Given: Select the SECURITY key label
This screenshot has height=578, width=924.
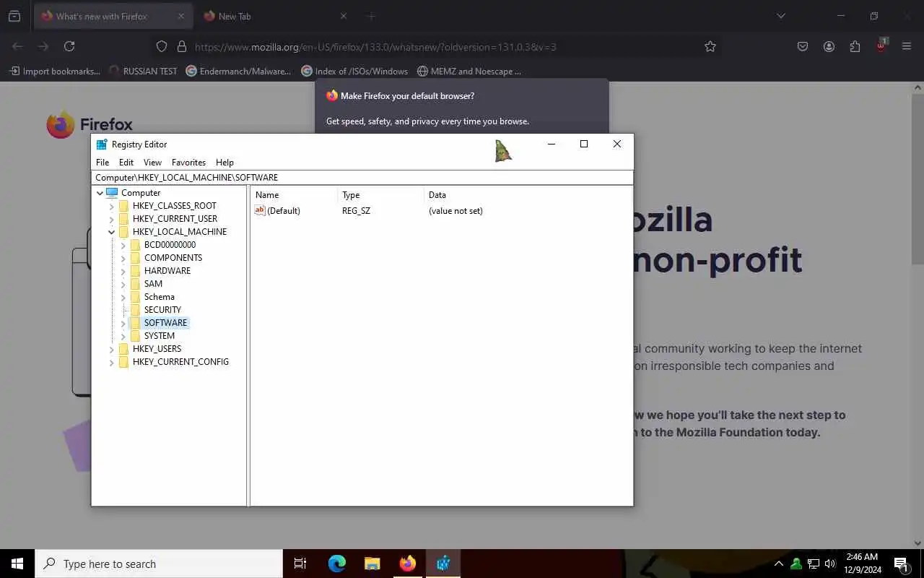Looking at the screenshot, I should 162,310.
